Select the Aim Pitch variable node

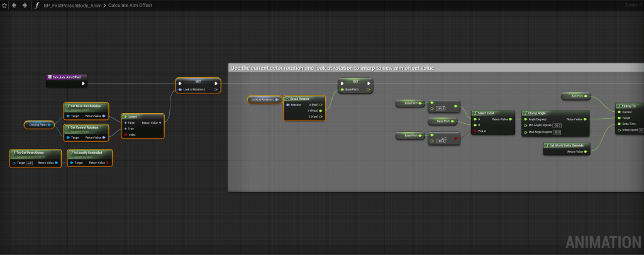[x=576, y=96]
